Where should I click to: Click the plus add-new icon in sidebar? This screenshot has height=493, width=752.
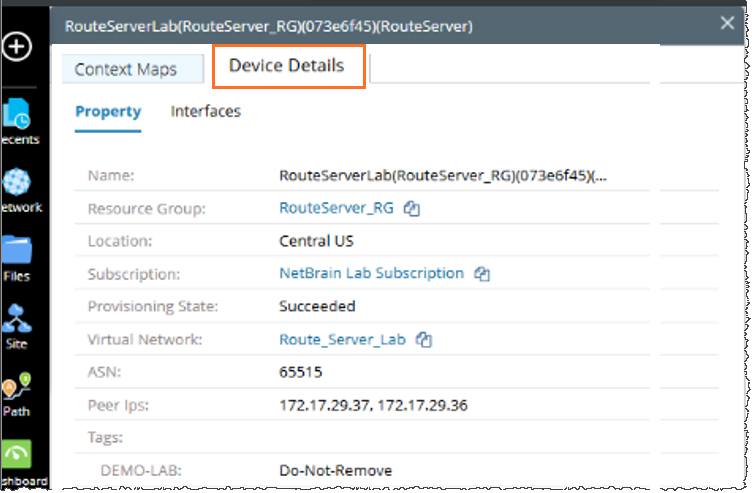[x=19, y=47]
